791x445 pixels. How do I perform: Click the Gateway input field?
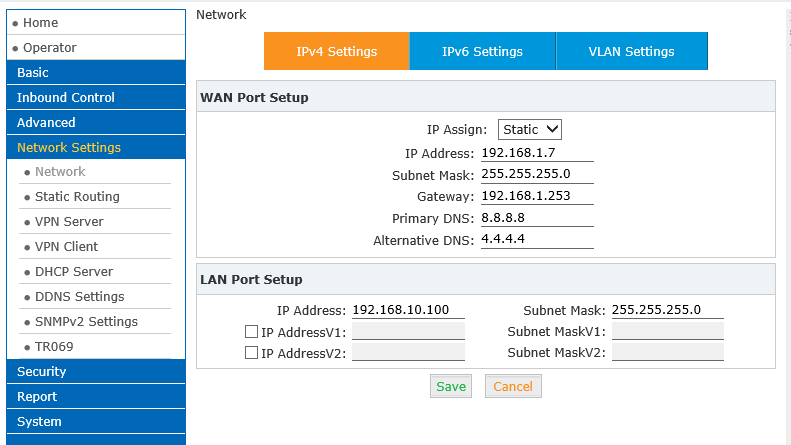coord(537,196)
